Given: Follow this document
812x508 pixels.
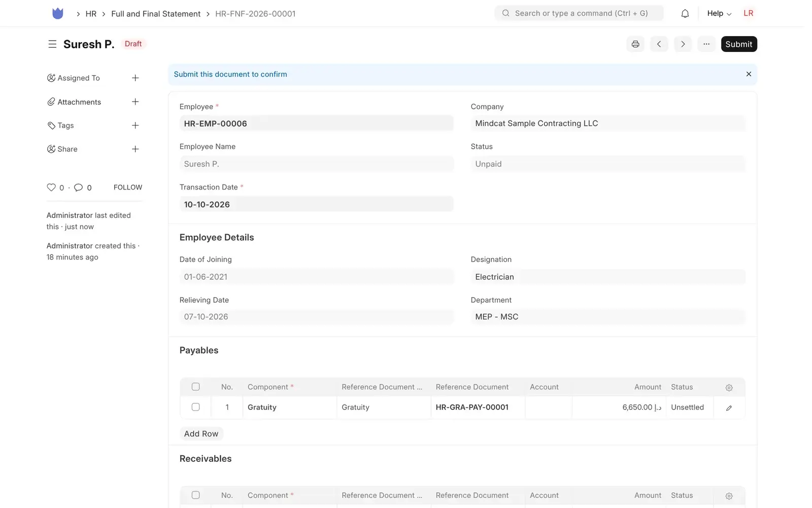Looking at the screenshot, I should click(128, 187).
